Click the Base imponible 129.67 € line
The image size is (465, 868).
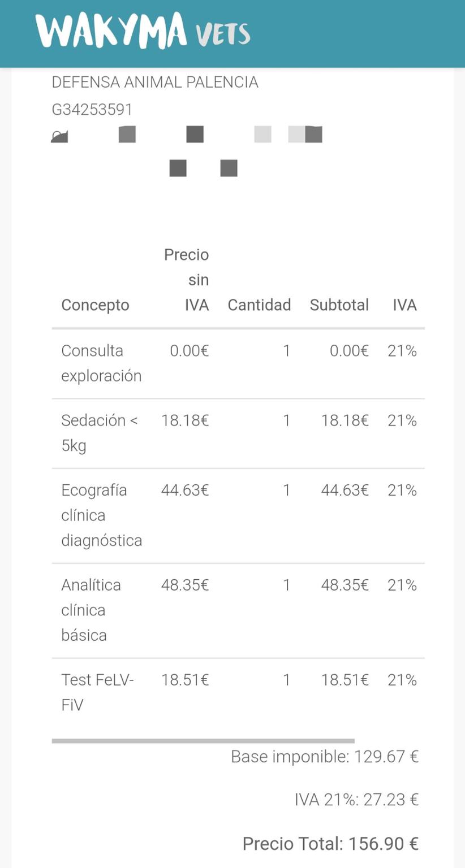pyautogui.click(x=324, y=756)
